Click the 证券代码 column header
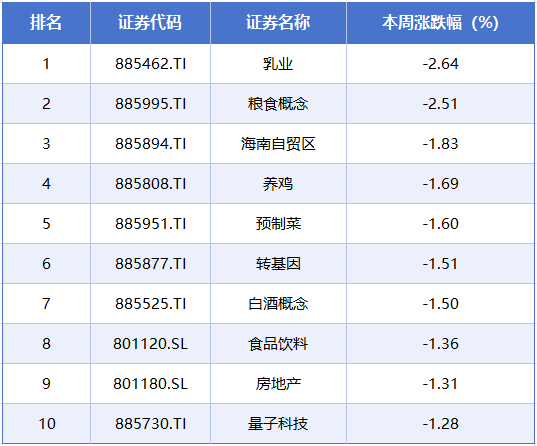The image size is (537, 446). point(150,23)
